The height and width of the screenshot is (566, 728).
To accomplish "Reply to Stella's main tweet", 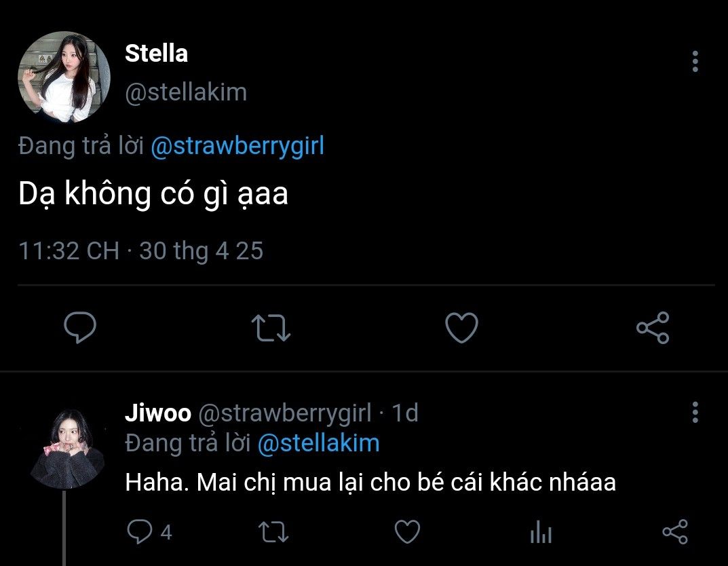I will 80,328.
